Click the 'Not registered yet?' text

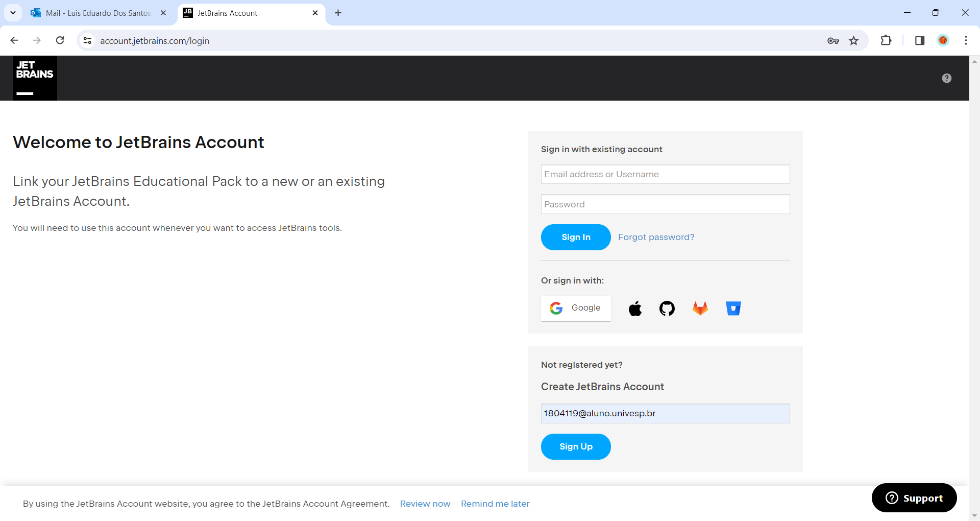click(582, 365)
